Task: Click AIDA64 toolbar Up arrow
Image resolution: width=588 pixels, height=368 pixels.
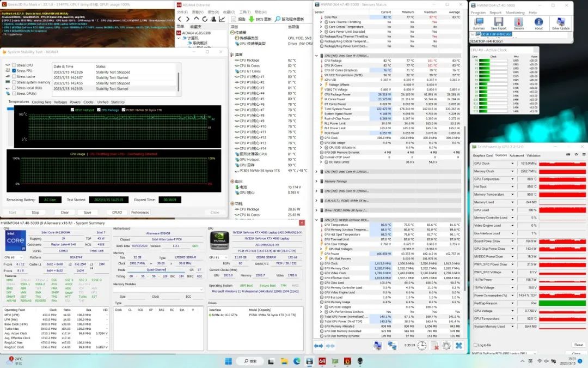Action: tap(196, 19)
